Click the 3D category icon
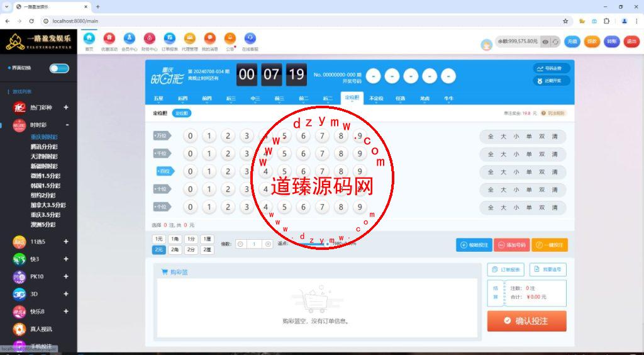Screen dimensions: 644x355 [19, 294]
